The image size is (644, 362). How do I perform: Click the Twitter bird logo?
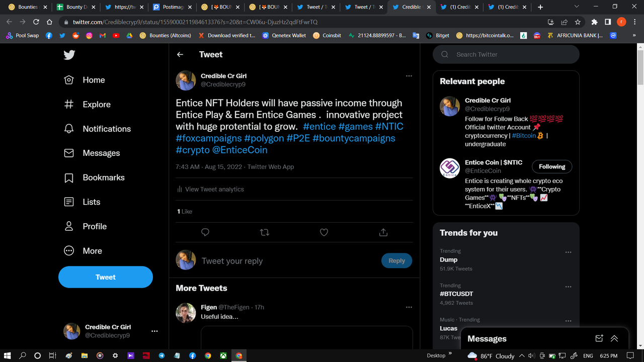[69, 55]
